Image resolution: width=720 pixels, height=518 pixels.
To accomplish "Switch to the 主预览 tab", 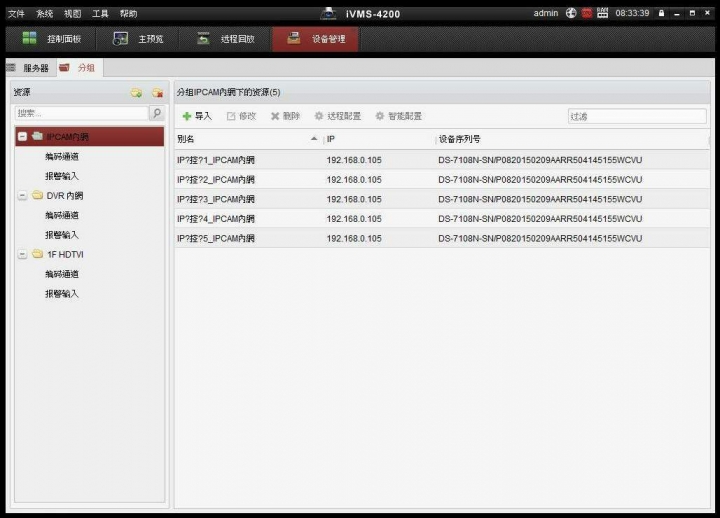I will click(x=138, y=39).
